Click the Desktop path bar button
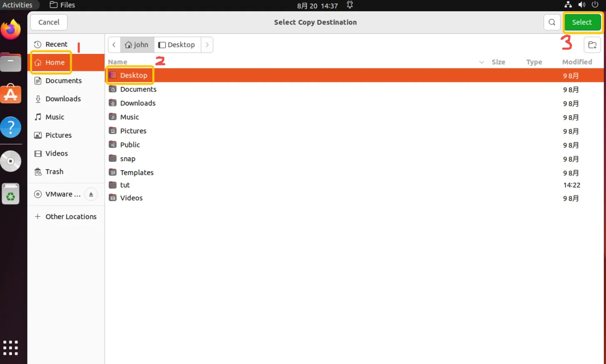Screen dimensions: 606x364 click(x=177, y=45)
